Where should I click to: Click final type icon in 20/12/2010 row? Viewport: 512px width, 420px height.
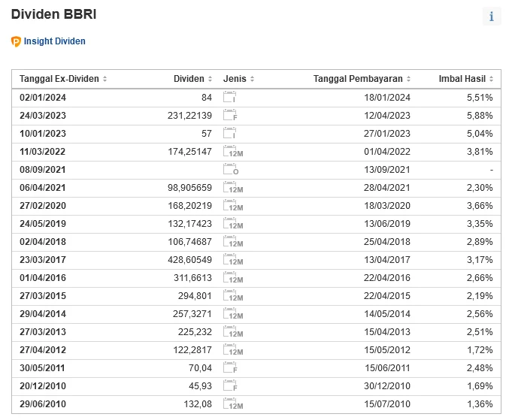(230, 385)
